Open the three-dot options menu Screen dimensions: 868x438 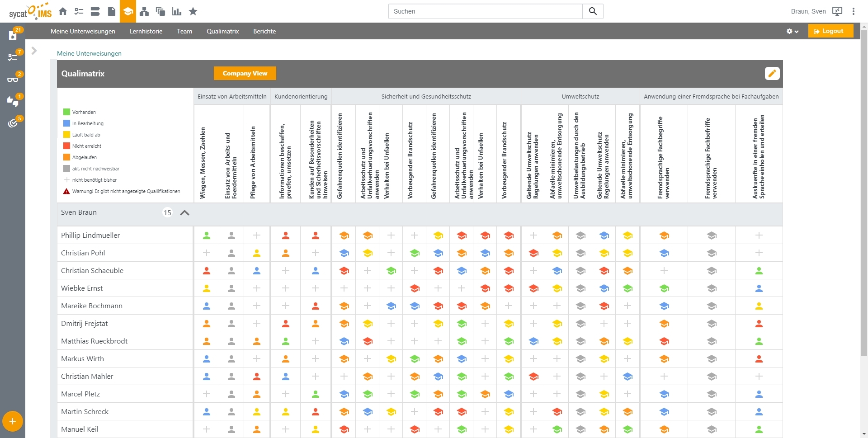854,11
